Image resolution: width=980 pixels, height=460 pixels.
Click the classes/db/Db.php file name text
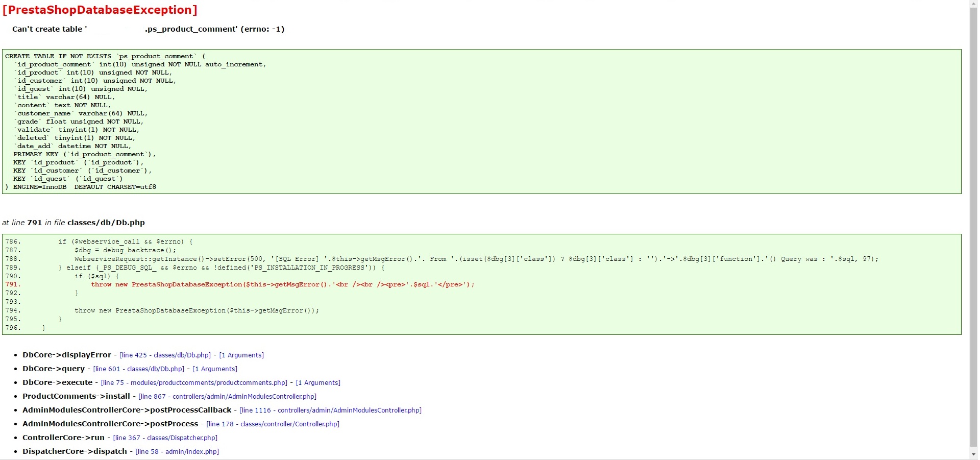106,223
